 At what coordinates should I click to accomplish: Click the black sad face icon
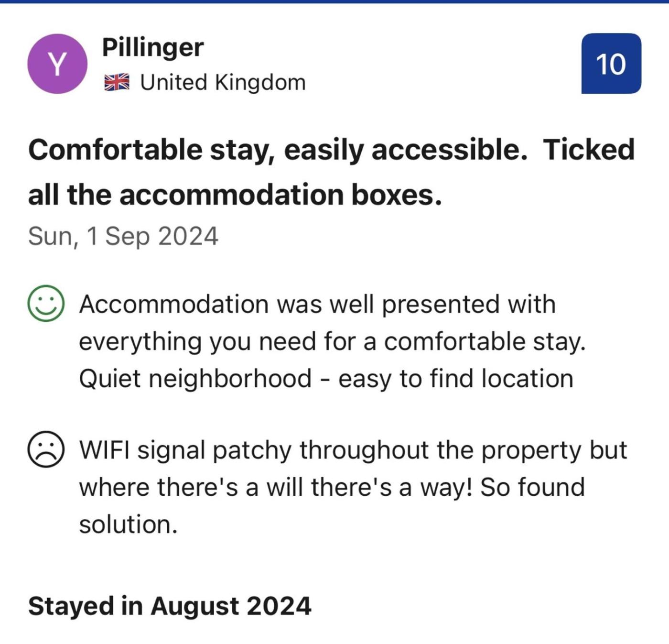[x=46, y=449]
